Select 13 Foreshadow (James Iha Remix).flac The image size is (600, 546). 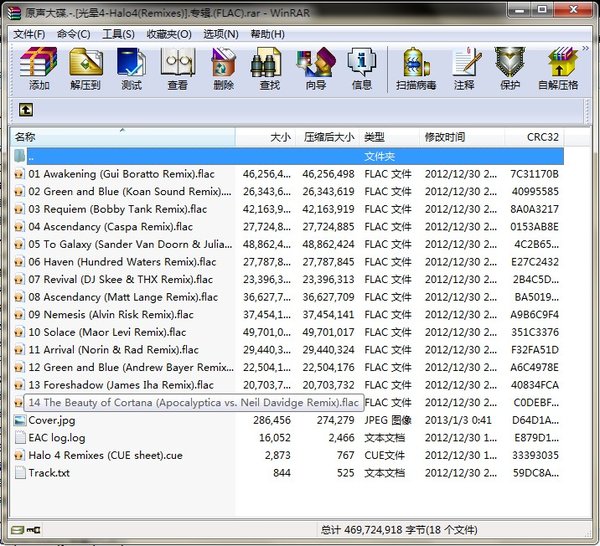coord(288,385)
